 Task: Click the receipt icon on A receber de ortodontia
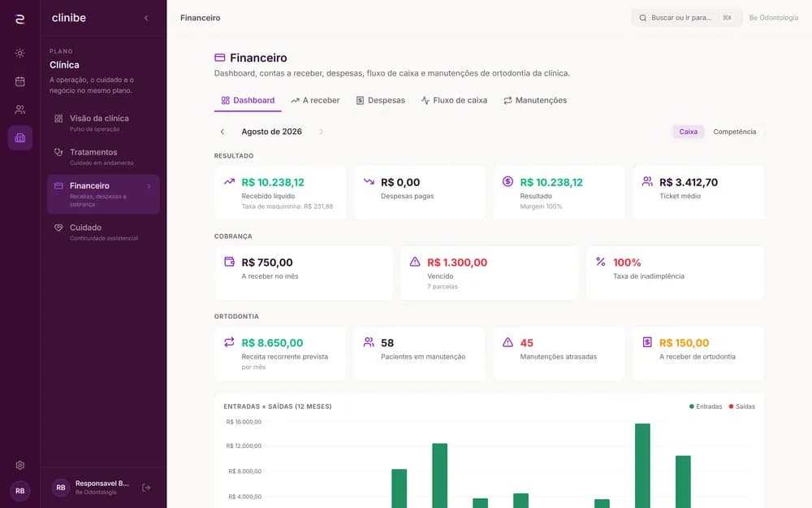coord(647,342)
